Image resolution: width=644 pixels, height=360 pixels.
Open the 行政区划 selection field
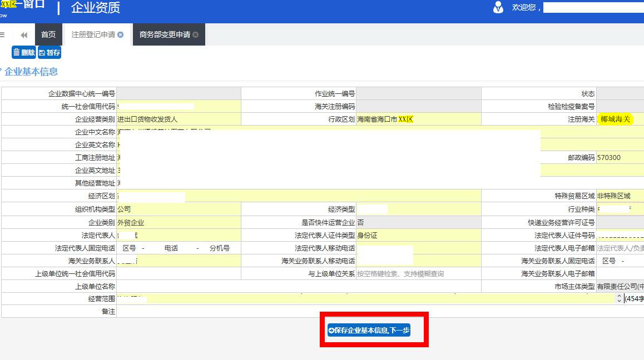[x=418, y=119]
